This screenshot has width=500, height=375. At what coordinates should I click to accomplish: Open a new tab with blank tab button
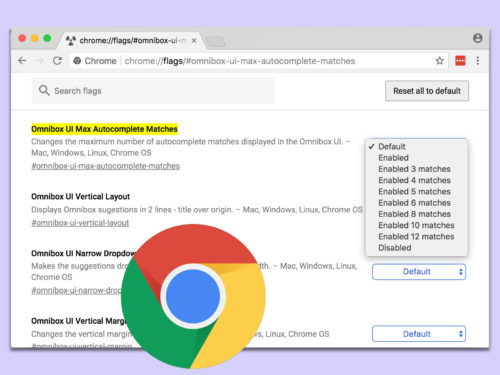click(215, 41)
